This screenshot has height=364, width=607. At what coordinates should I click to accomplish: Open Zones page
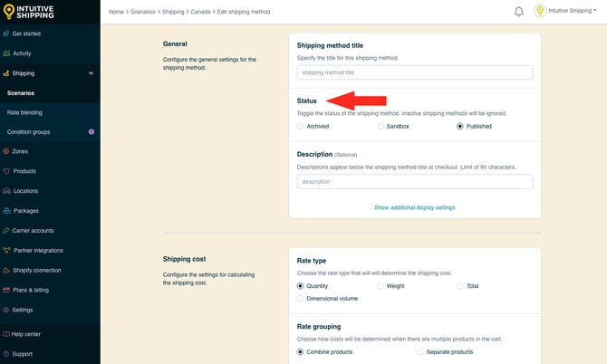pyautogui.click(x=20, y=151)
